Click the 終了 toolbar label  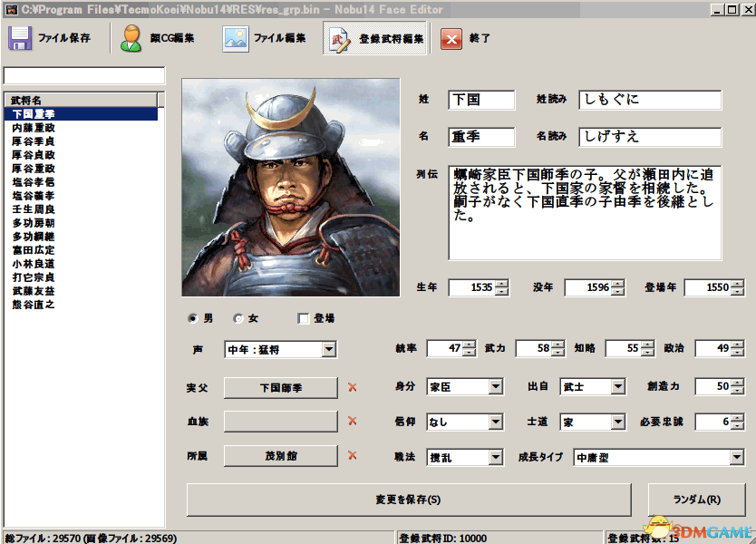click(x=480, y=38)
